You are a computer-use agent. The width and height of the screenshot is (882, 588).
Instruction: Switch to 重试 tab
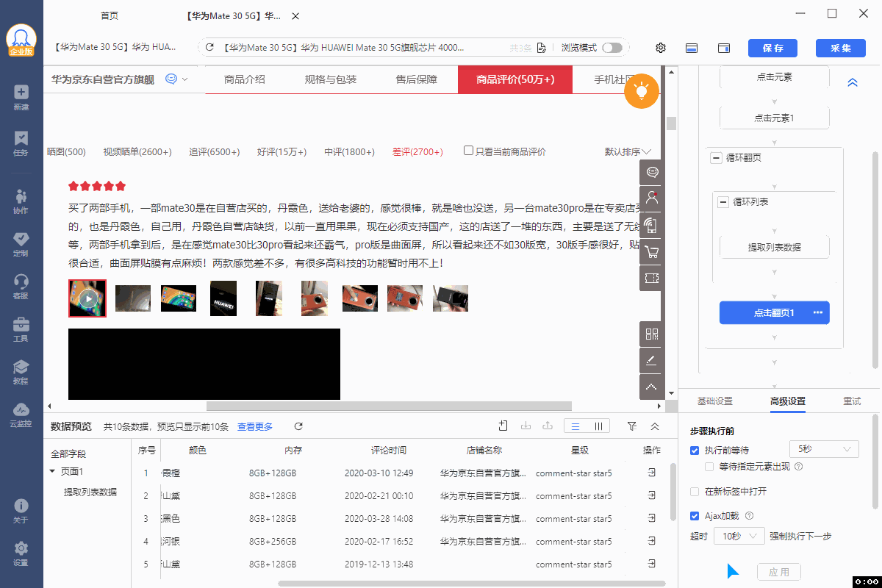[852, 401]
